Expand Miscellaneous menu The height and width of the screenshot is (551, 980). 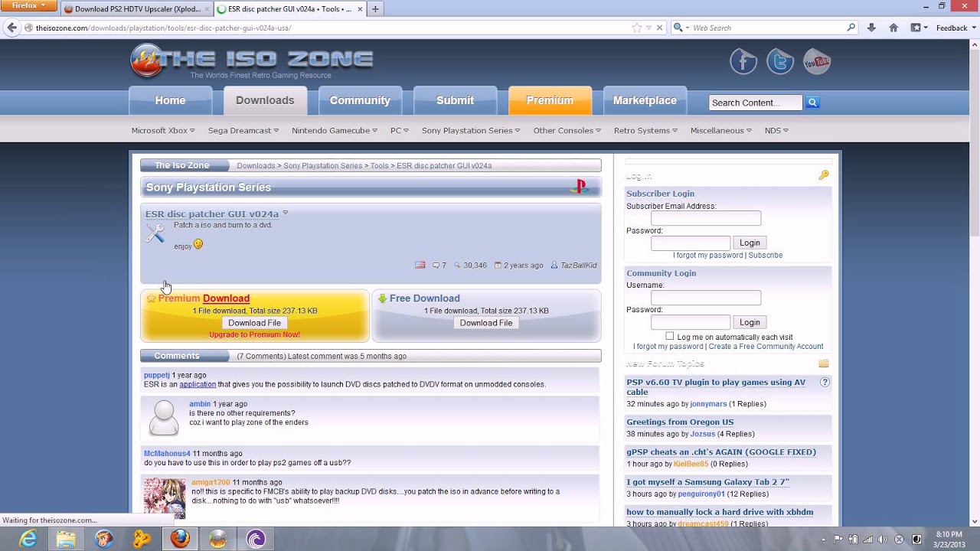click(x=721, y=130)
